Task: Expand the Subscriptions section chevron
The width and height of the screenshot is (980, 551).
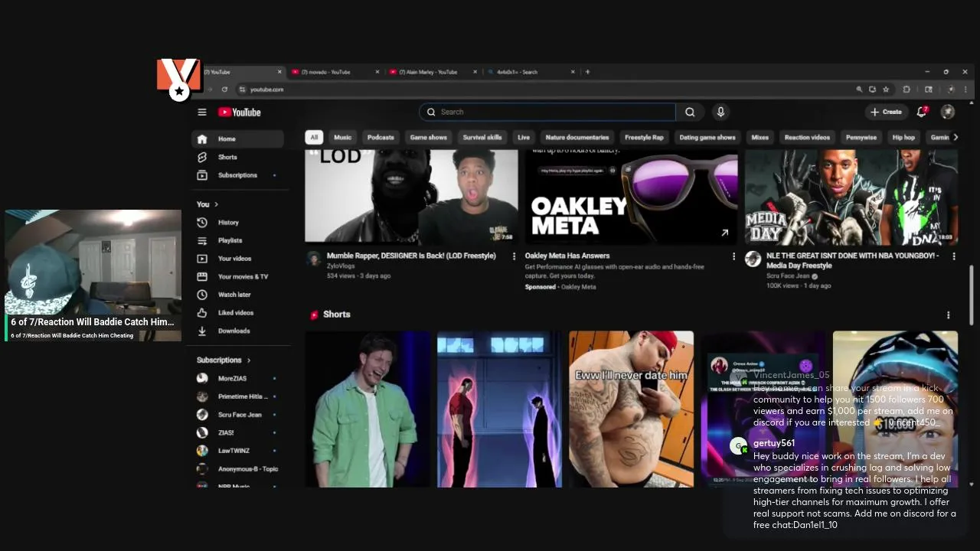Action: [x=249, y=360]
